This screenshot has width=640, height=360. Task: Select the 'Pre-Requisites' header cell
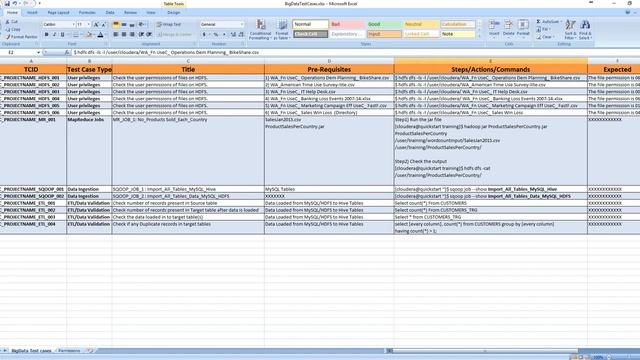pyautogui.click(x=329, y=69)
